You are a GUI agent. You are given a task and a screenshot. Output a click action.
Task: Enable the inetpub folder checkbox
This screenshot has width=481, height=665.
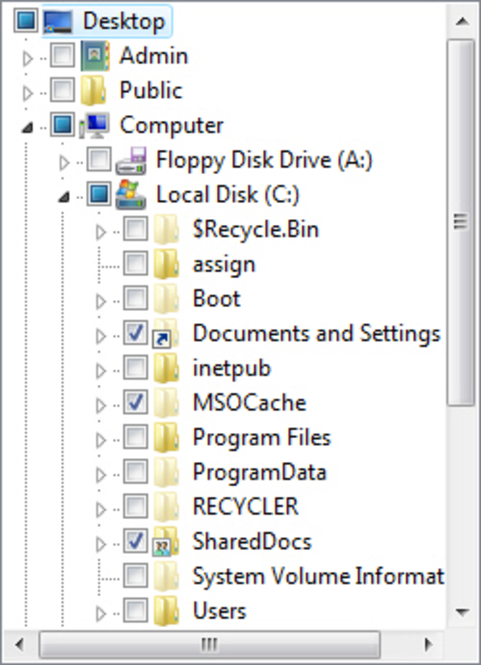click(x=136, y=367)
